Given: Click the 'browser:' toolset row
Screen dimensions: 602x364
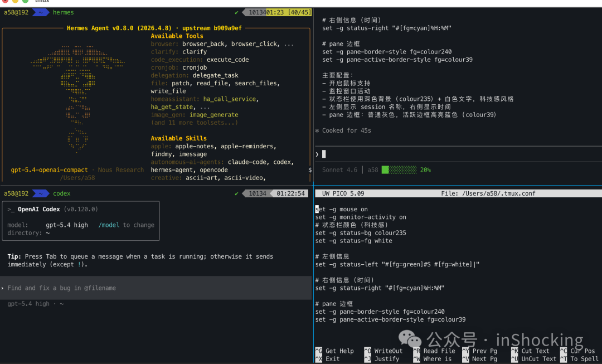Looking at the screenshot, I should [x=222, y=44].
